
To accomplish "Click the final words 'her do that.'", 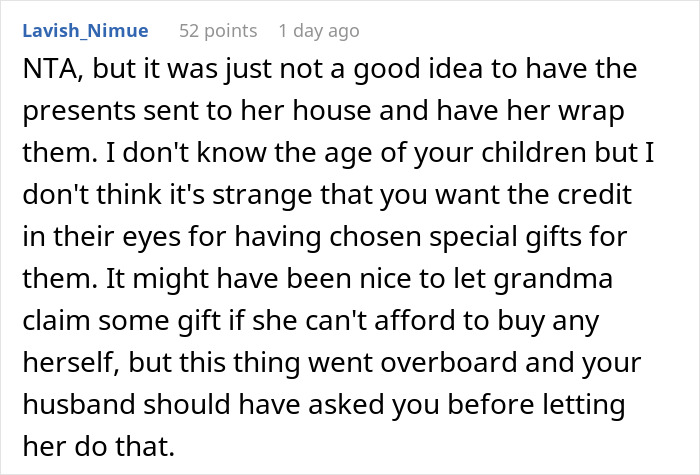I will pyautogui.click(x=98, y=446).
